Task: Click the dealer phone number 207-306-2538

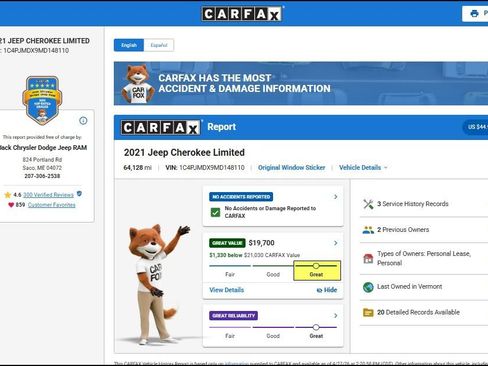Action: pyautogui.click(x=42, y=176)
